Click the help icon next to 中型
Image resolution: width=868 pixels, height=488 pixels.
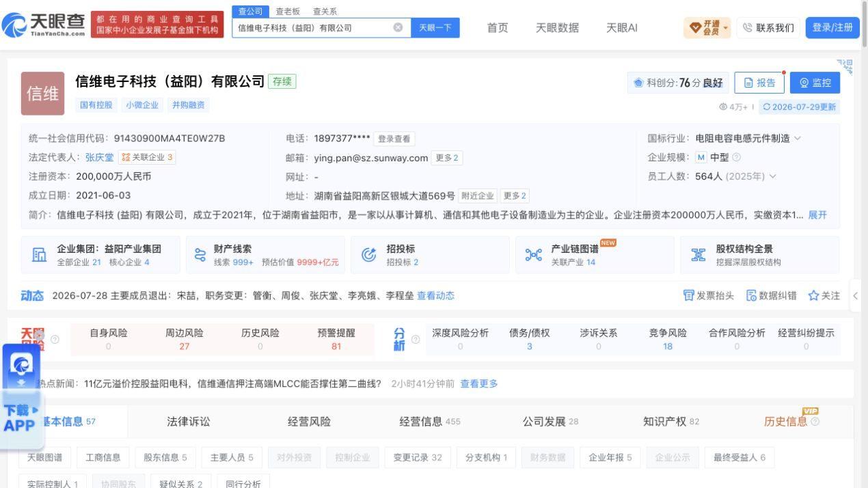736,157
